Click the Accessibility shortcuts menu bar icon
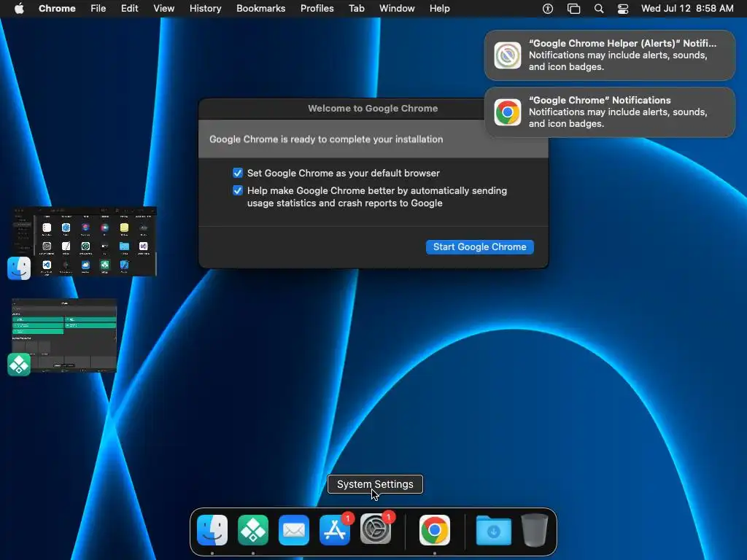 tap(548, 9)
